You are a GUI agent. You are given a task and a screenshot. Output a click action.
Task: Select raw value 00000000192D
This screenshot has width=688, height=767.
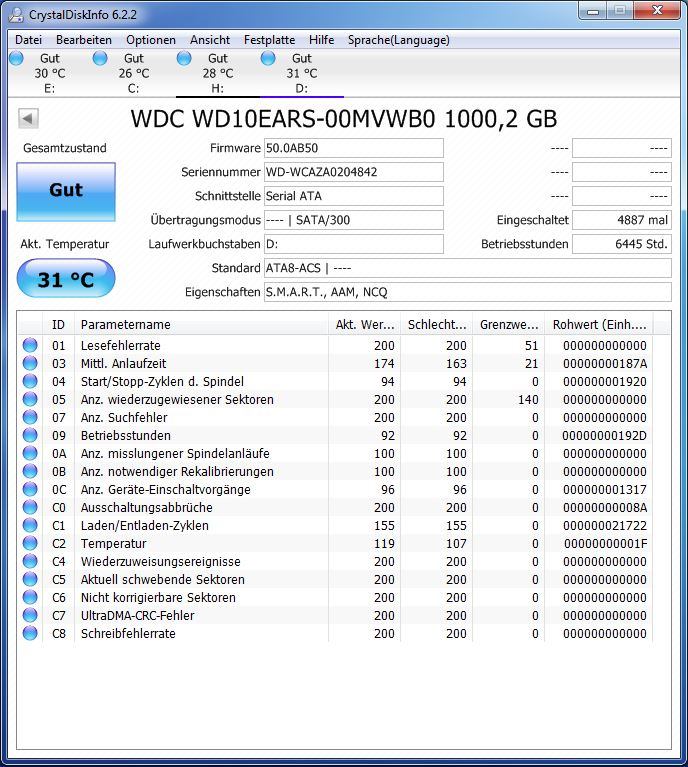[604, 435]
